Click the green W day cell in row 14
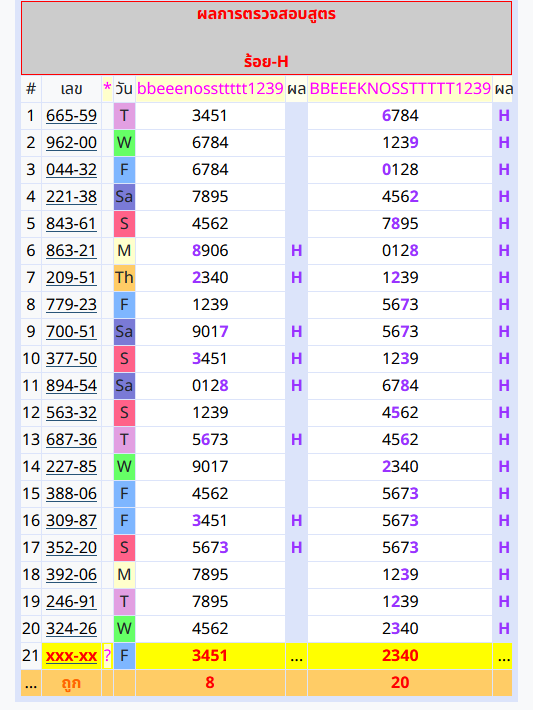The image size is (533, 710). [124, 466]
